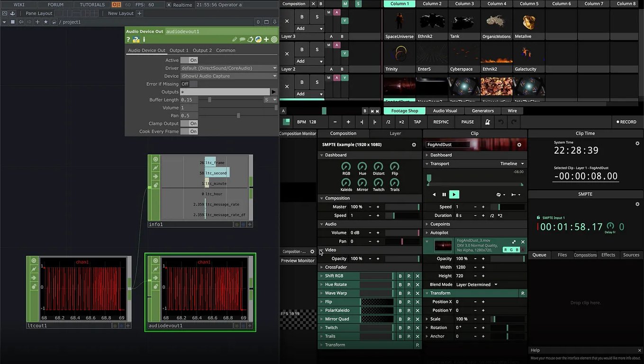Click the Buffer Length slider
The height and width of the screenshot is (364, 644).
pyautogui.click(x=209, y=100)
